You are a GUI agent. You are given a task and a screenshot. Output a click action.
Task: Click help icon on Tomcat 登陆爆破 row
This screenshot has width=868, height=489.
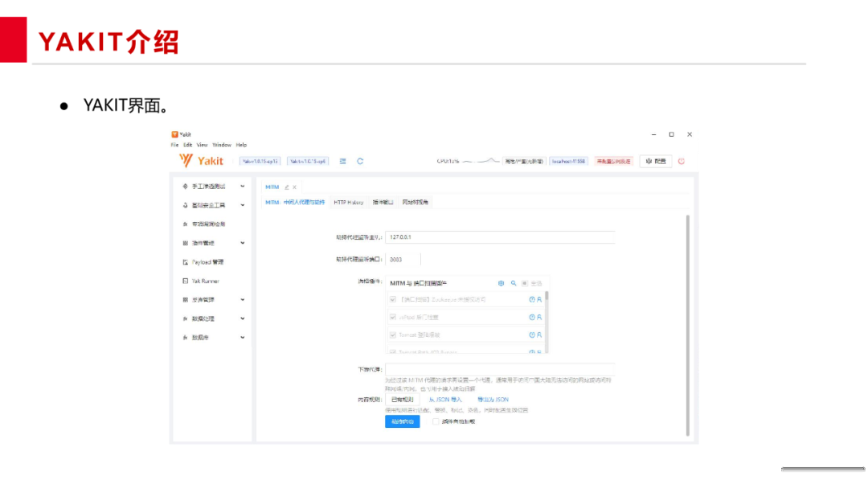532,335
